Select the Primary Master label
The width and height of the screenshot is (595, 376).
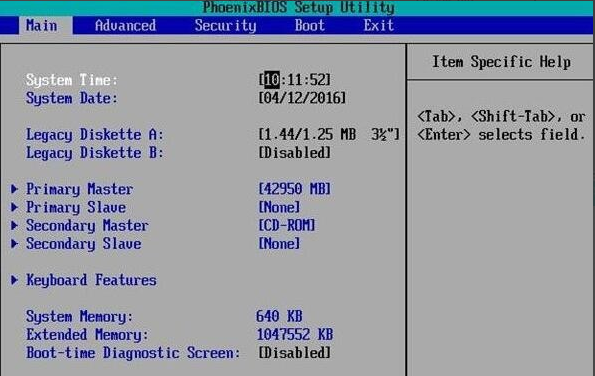tap(79, 189)
